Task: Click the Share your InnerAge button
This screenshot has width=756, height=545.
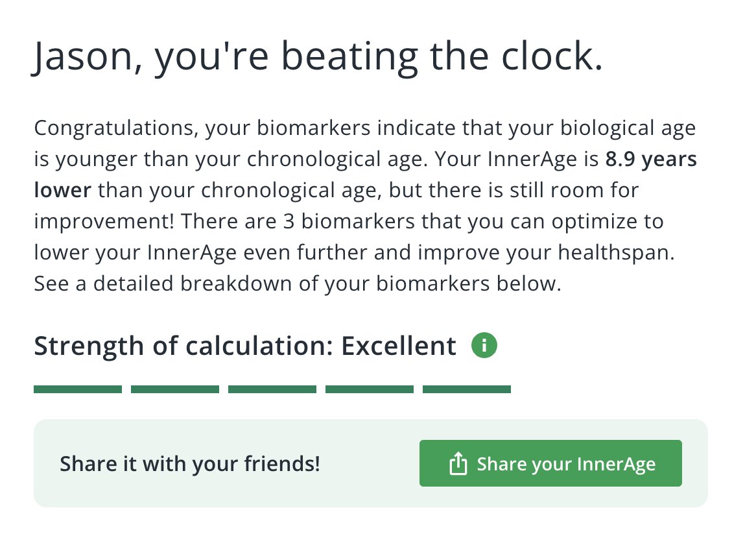Action: pos(550,463)
